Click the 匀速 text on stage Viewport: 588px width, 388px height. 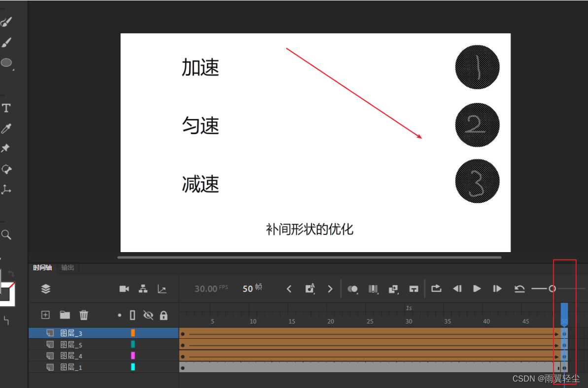coord(200,126)
